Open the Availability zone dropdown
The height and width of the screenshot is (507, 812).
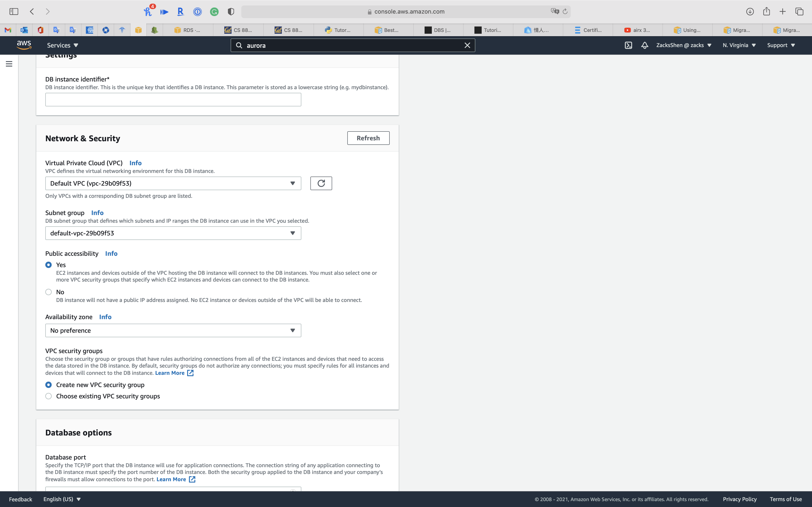click(173, 331)
